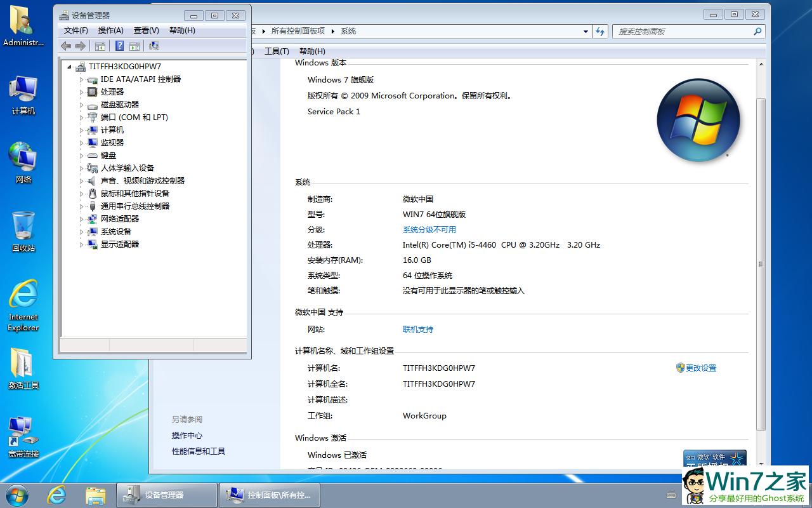Click the 更改设置 change settings link
Viewport: 812px width, 508px height.
click(x=700, y=368)
